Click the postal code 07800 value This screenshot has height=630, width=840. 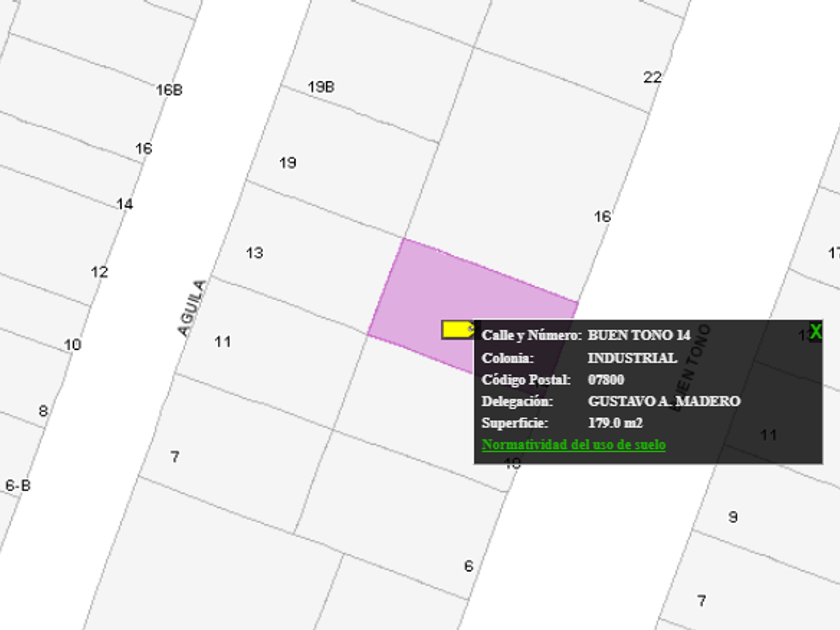tap(606, 380)
